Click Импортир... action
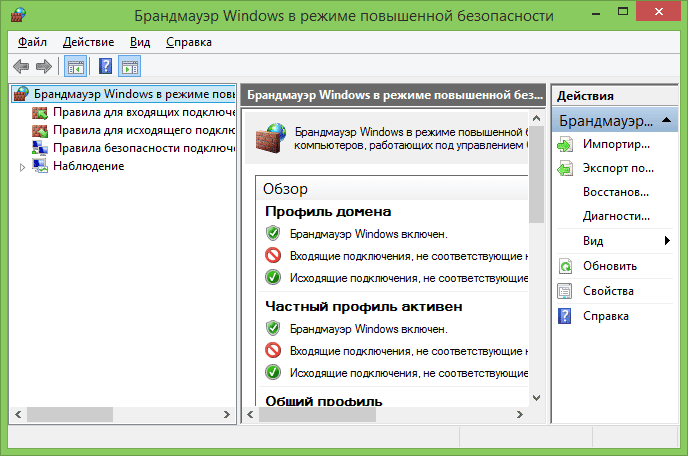Viewport: 688px width, 456px height. (x=616, y=144)
